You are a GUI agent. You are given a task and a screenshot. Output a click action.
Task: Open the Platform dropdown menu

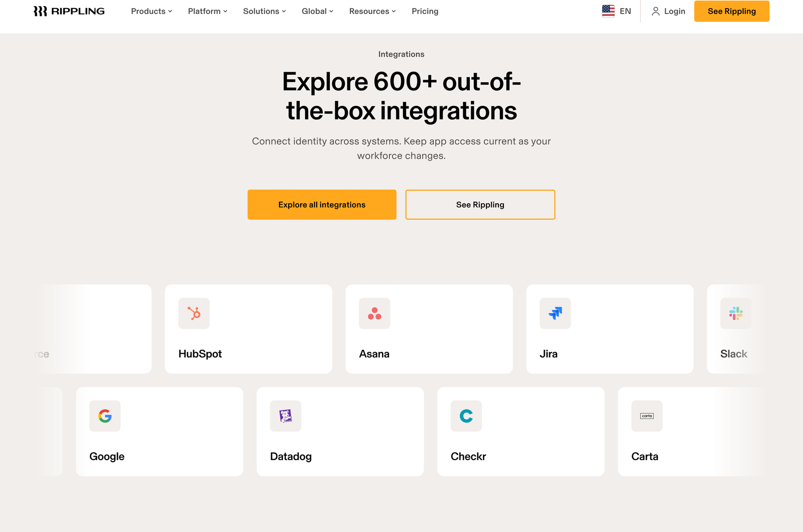click(208, 11)
